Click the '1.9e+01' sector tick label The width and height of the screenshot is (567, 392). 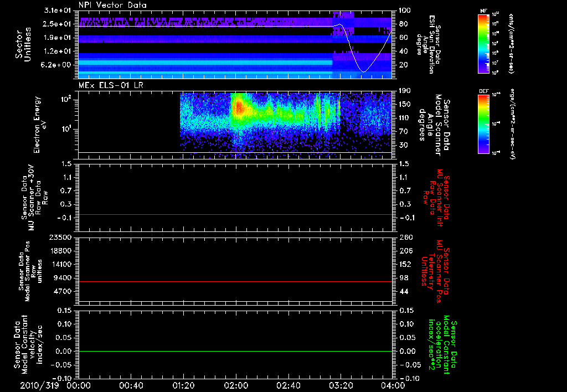(x=57, y=38)
